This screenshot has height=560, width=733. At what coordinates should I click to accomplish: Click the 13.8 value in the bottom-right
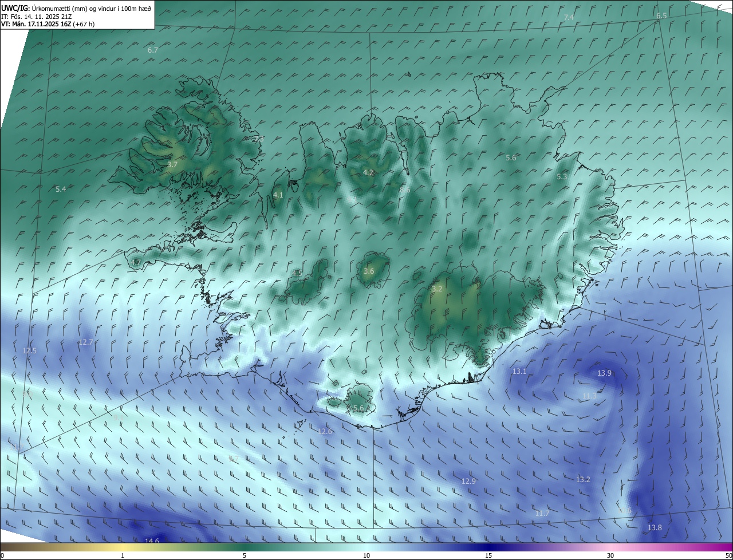[655, 527]
